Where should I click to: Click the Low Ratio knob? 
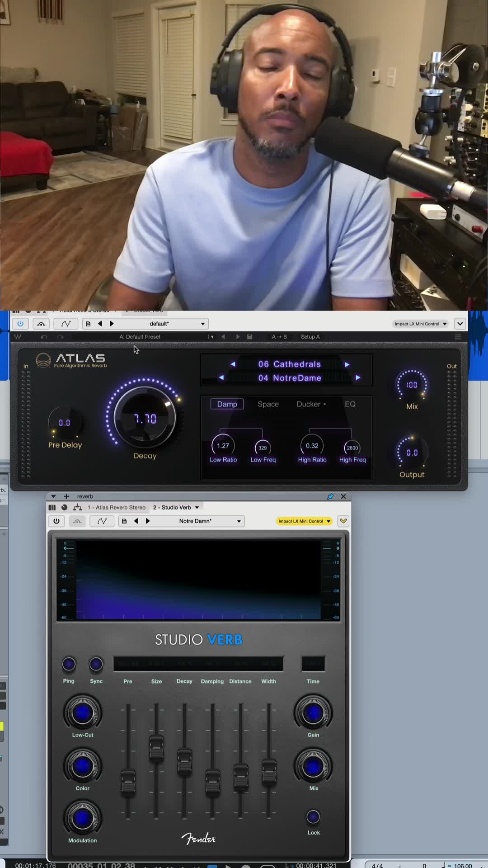[x=223, y=446]
